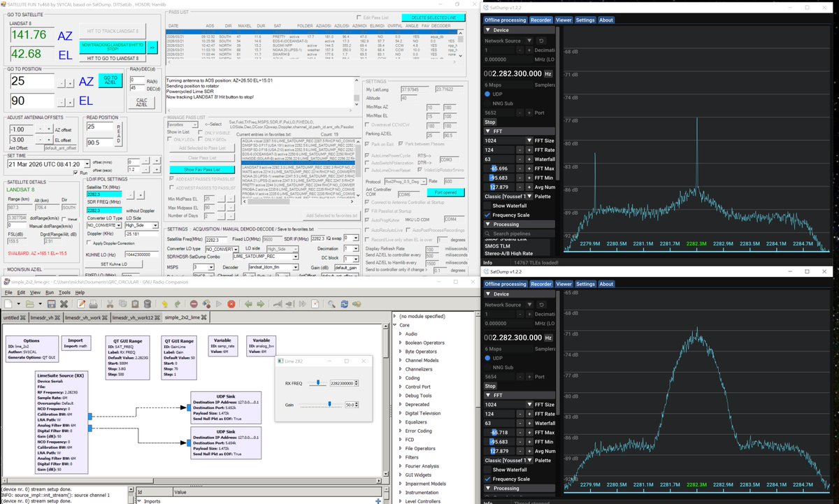View flow graph errors via red minus icon
The width and height of the screenshot is (839, 504).
(x=194, y=304)
